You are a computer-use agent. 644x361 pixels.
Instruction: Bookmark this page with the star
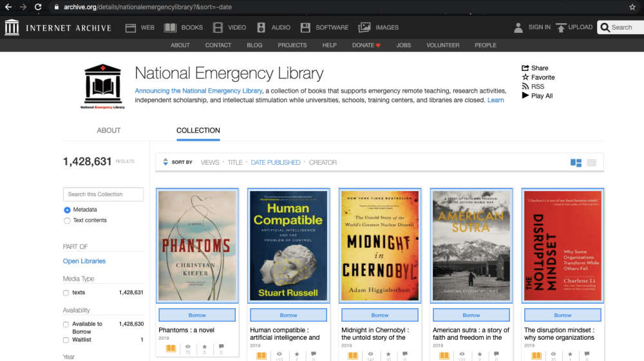coord(632,7)
